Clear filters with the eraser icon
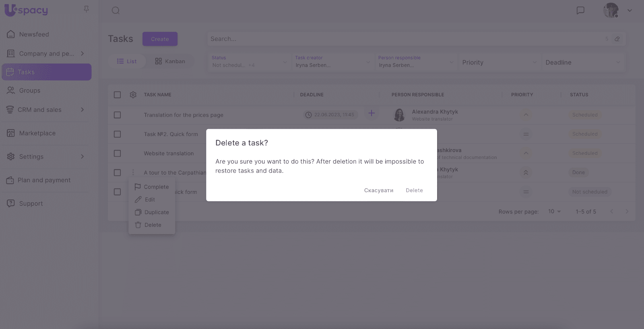644x329 pixels. pyautogui.click(x=617, y=39)
